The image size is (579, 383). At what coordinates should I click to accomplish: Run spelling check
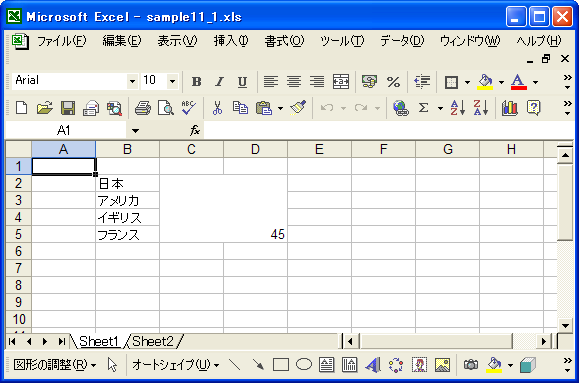point(189,108)
